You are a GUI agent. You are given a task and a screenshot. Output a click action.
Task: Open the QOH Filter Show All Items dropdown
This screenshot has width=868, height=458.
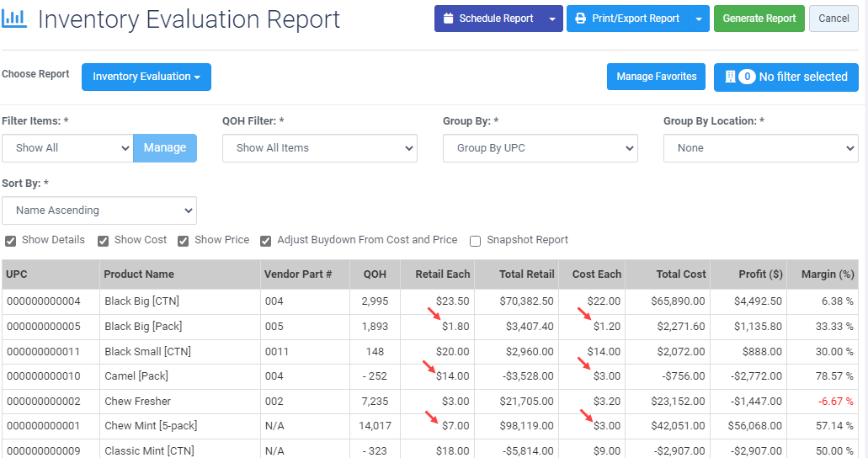point(319,148)
